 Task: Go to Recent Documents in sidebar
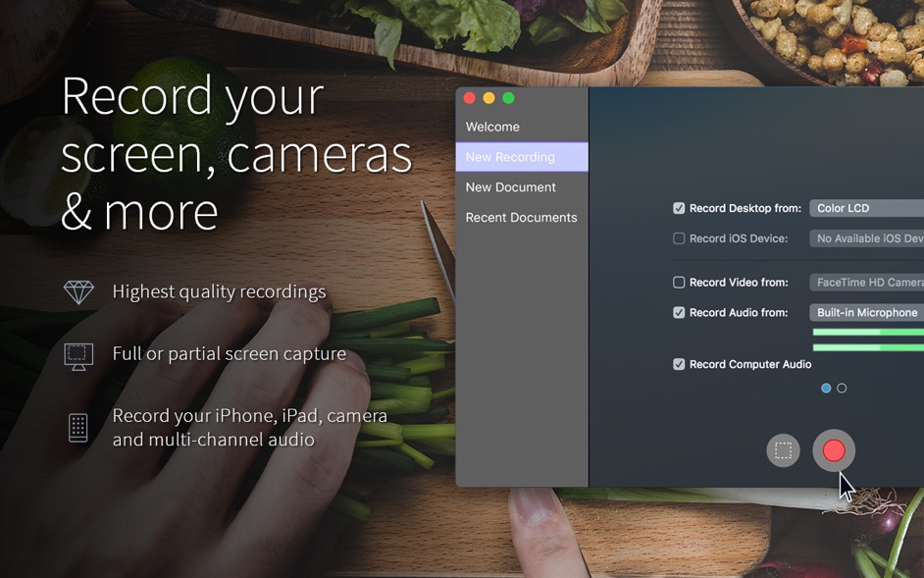521,218
